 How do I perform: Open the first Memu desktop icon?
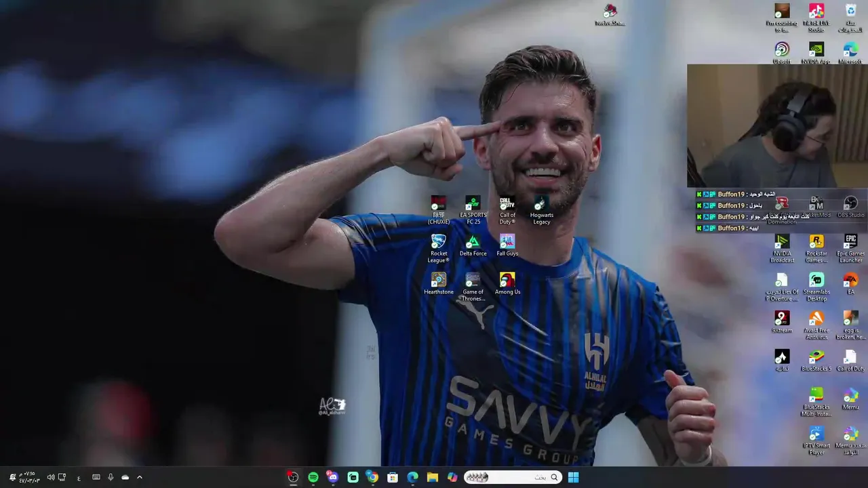point(850,399)
